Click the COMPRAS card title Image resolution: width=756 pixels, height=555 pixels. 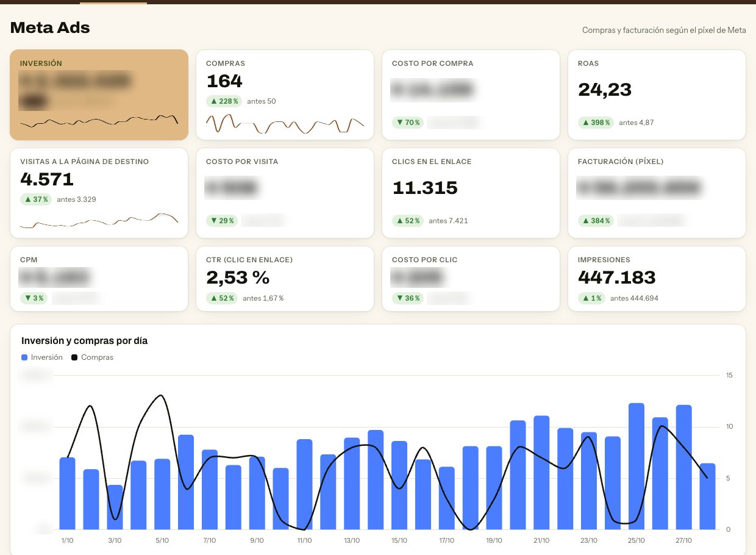tap(226, 63)
